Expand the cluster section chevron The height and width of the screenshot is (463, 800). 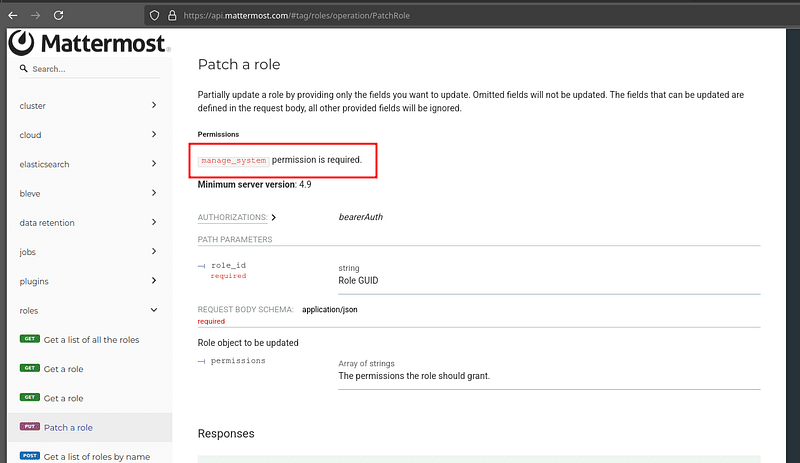point(154,105)
